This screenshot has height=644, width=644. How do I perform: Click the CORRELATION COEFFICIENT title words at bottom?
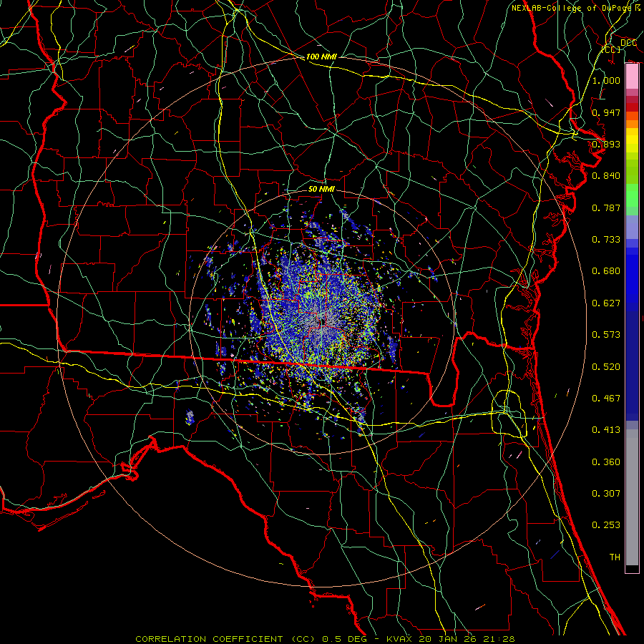tap(209, 639)
